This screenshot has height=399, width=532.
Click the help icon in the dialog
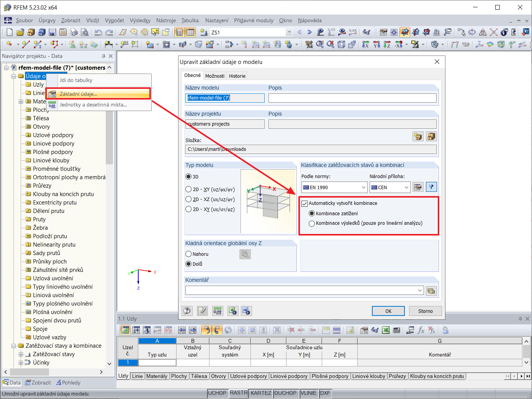click(x=187, y=311)
